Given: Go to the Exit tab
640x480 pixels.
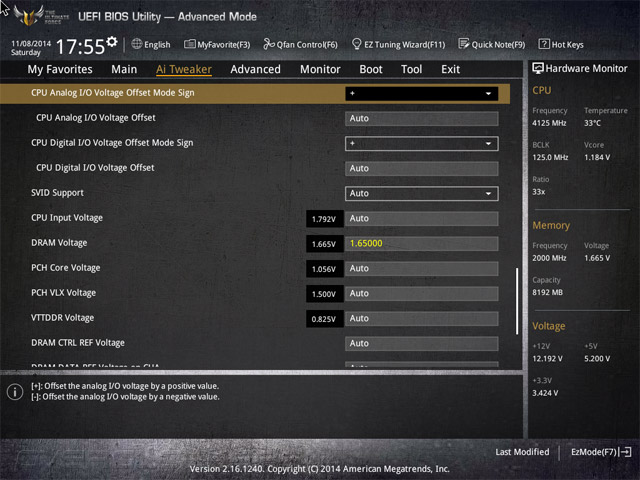Looking at the screenshot, I should point(450,69).
